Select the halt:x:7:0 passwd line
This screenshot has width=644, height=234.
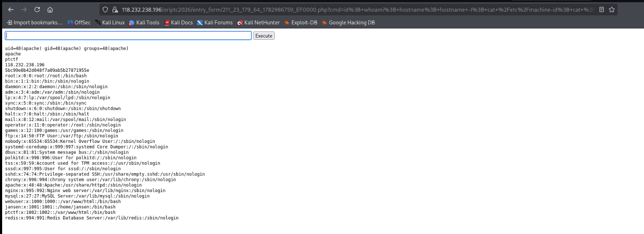(47, 114)
